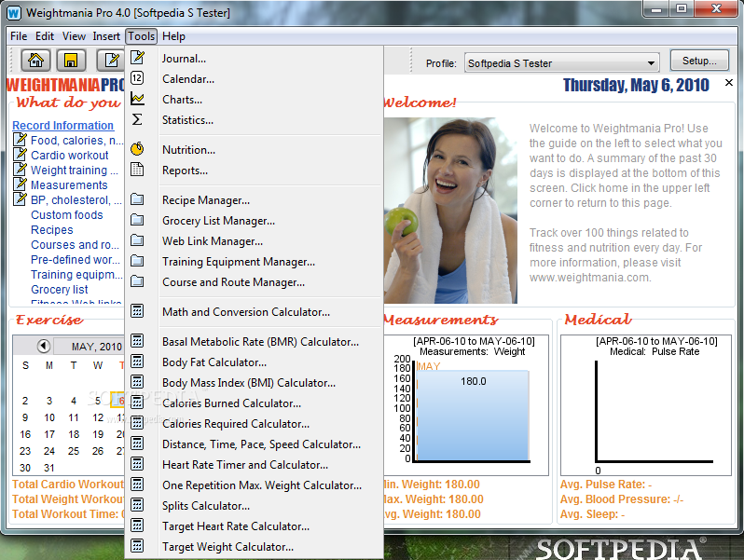Click the Courses and routes link
This screenshot has width=744, height=560.
coord(75,245)
